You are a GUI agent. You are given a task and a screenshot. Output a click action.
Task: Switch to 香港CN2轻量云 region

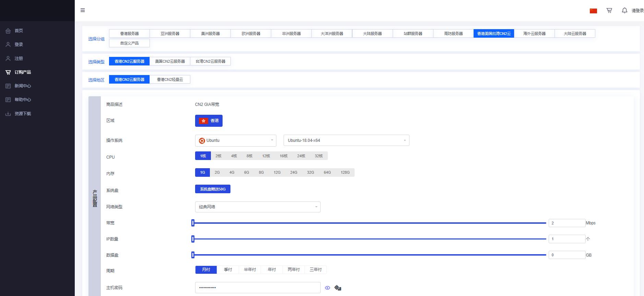click(170, 79)
